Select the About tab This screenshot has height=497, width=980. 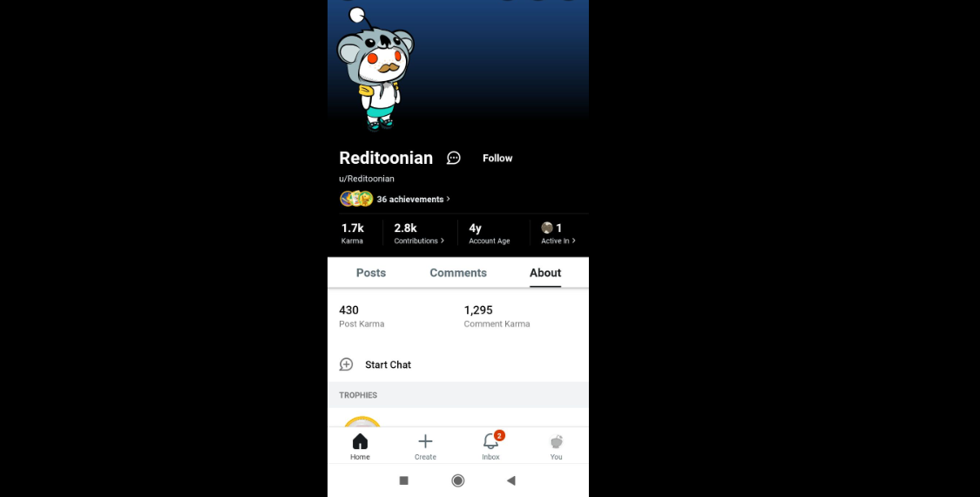(545, 273)
